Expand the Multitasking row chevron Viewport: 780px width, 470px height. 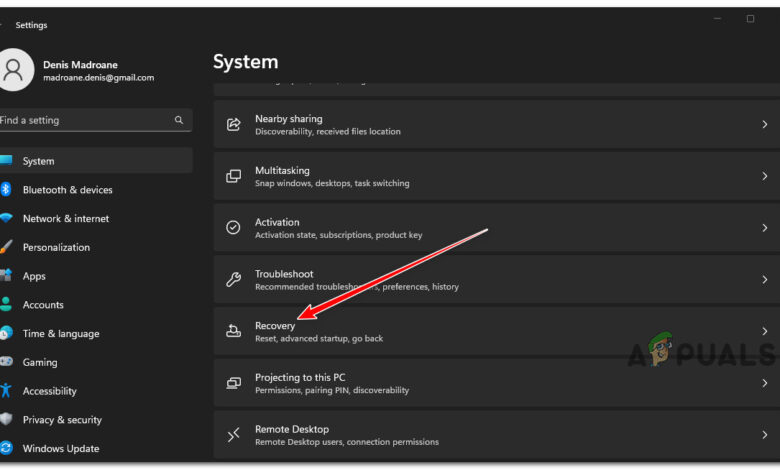[765, 176]
